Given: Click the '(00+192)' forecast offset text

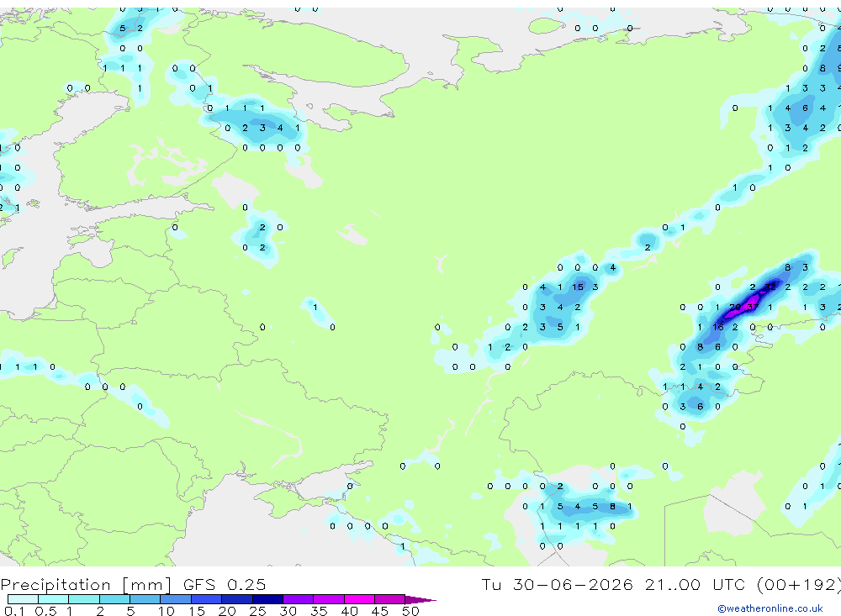Looking at the screenshot, I should coord(799,585).
